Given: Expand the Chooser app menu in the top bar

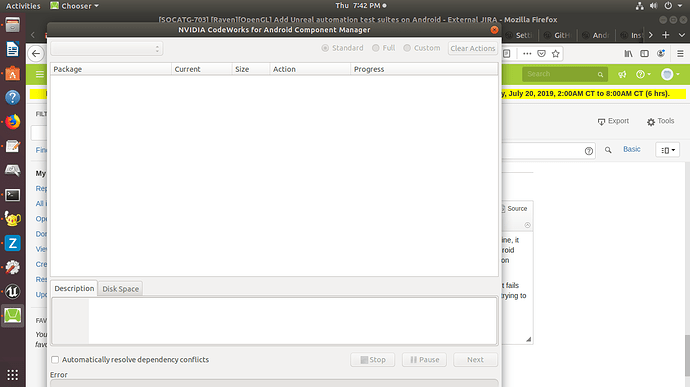Looking at the screenshot, I should 74,6.
